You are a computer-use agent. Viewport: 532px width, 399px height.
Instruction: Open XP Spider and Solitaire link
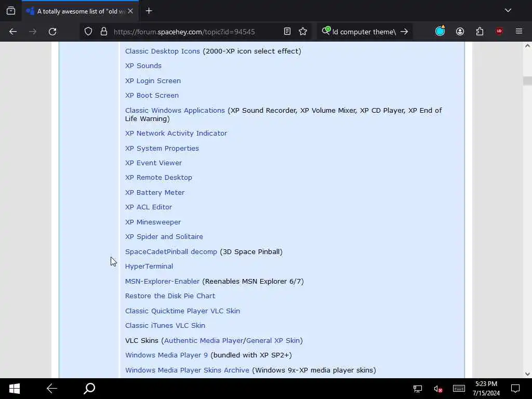(x=164, y=237)
